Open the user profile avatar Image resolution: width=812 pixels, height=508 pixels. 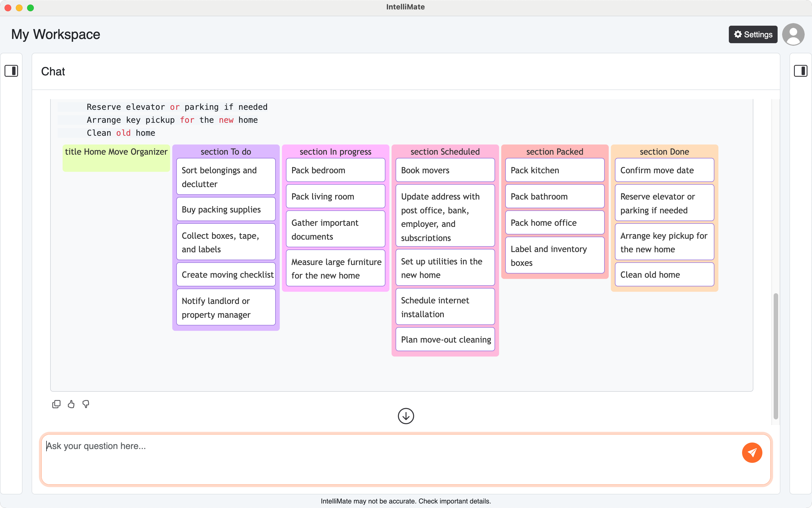pos(793,34)
